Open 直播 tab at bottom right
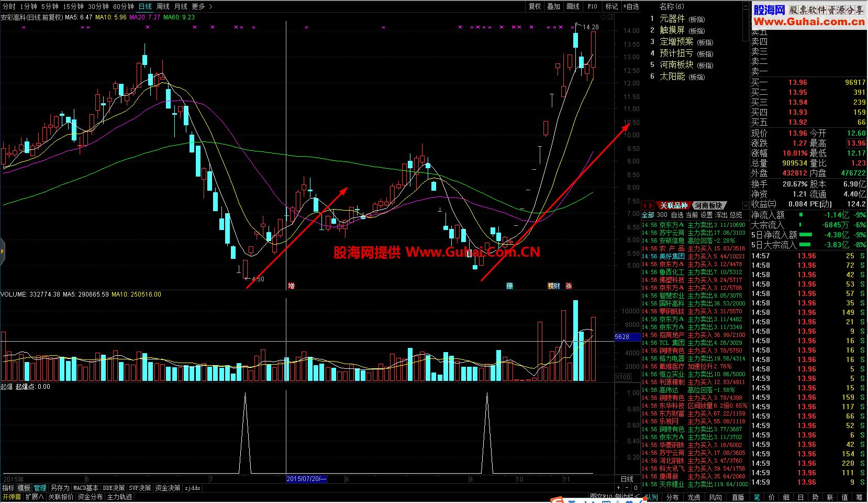This screenshot has height=503, width=868. pyautogui.click(x=738, y=497)
